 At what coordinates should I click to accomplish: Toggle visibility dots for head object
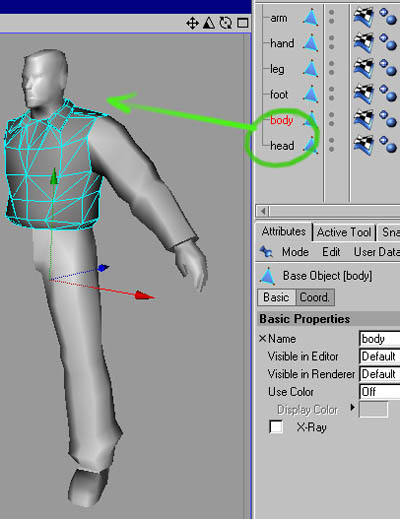[x=331, y=145]
